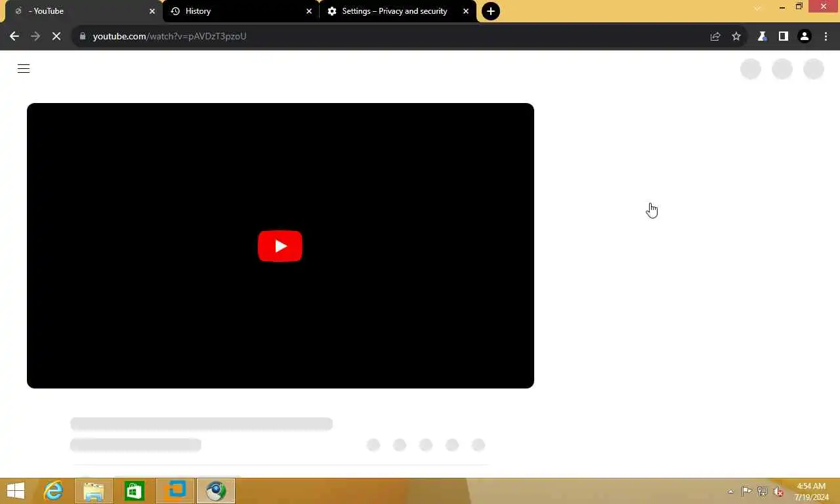Bookmark this tab with the star icon
Screen dimensions: 840x504
pyautogui.click(x=736, y=36)
